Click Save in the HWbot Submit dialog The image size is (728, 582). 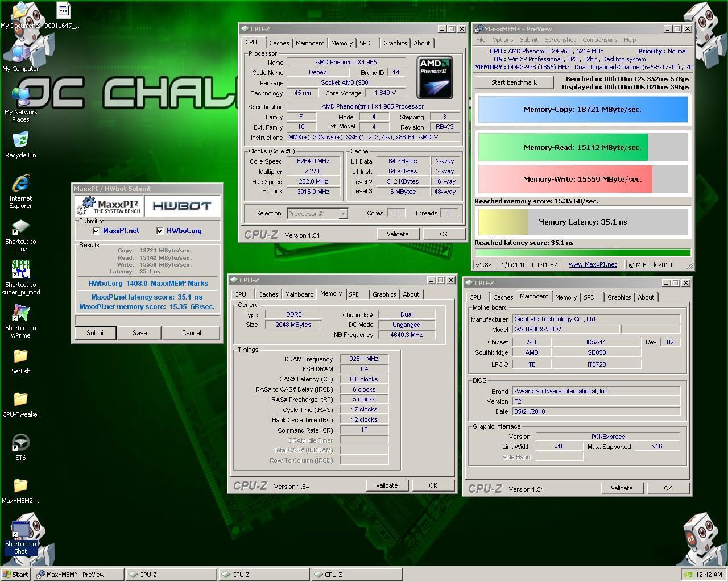140,333
